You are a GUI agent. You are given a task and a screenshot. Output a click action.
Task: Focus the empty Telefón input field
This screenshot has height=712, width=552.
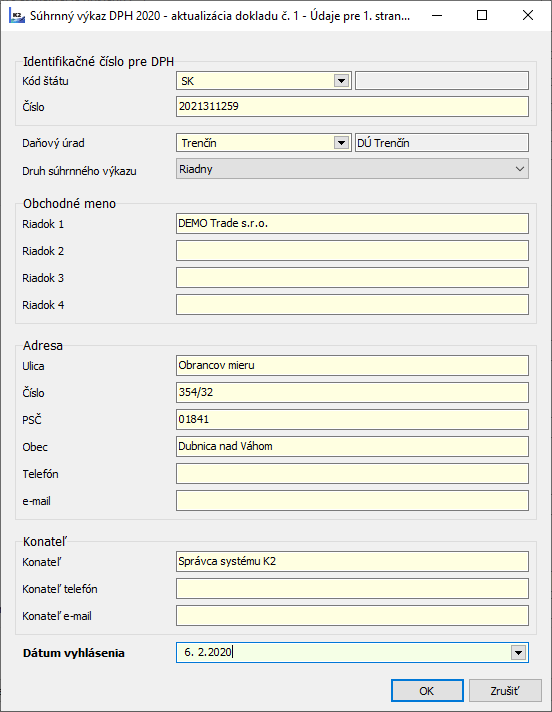(x=352, y=474)
